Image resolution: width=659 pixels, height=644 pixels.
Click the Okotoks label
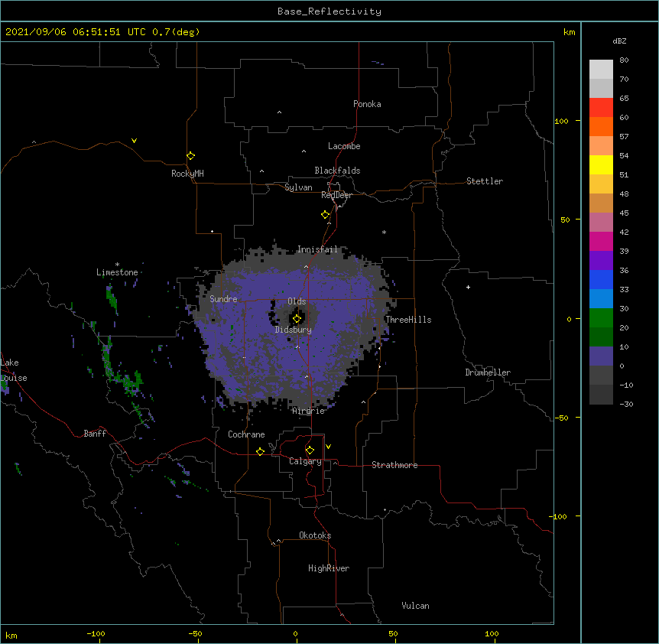pos(315,535)
